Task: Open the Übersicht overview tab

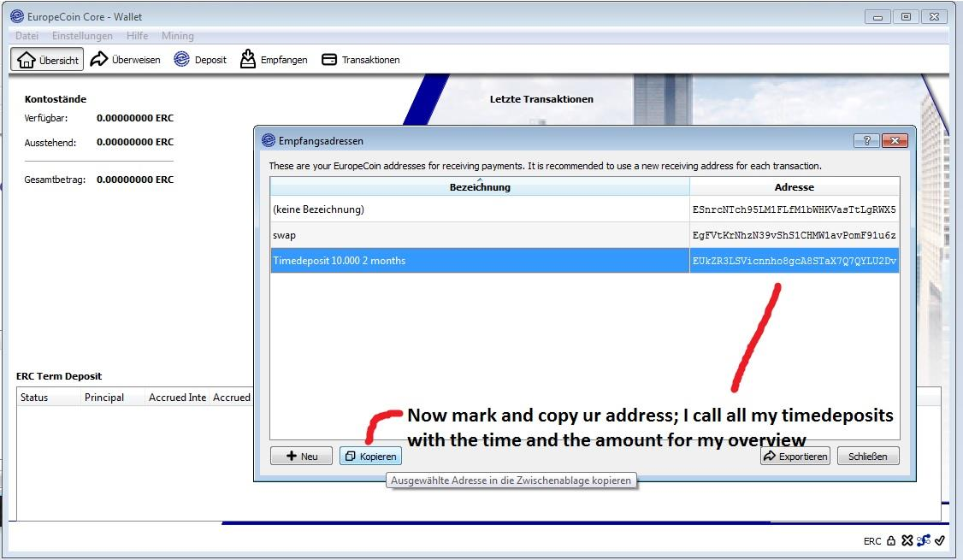Action: [47, 60]
